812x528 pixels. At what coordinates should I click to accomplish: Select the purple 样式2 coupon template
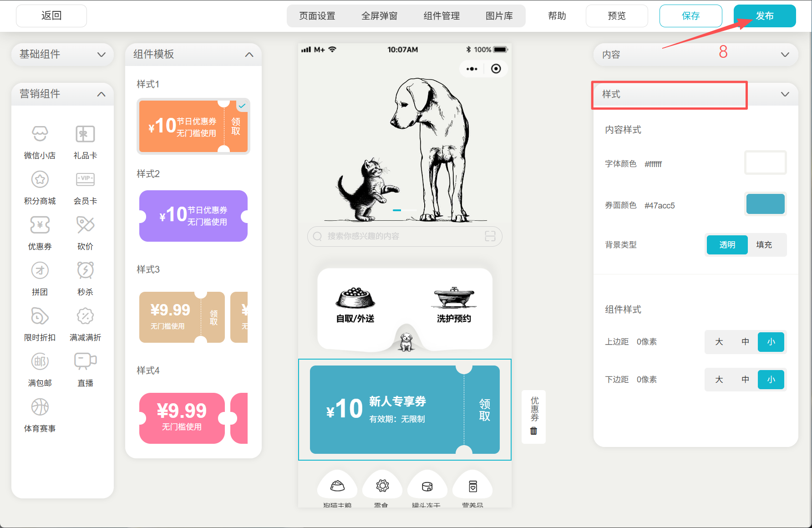point(193,216)
